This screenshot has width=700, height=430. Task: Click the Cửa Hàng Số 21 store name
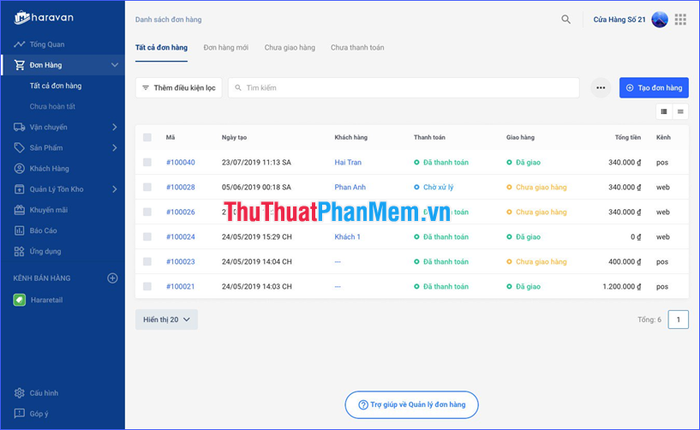pos(619,19)
